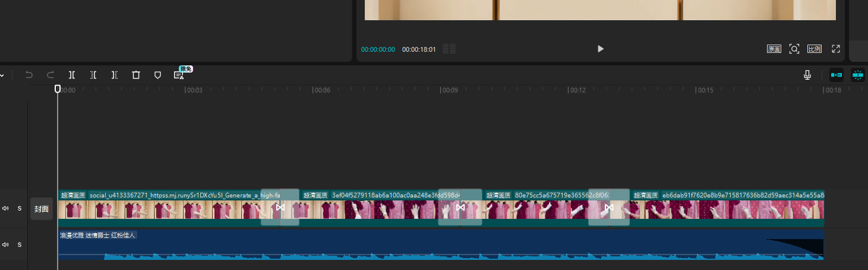
Task: Click the delete trash icon
Action: coord(136,75)
